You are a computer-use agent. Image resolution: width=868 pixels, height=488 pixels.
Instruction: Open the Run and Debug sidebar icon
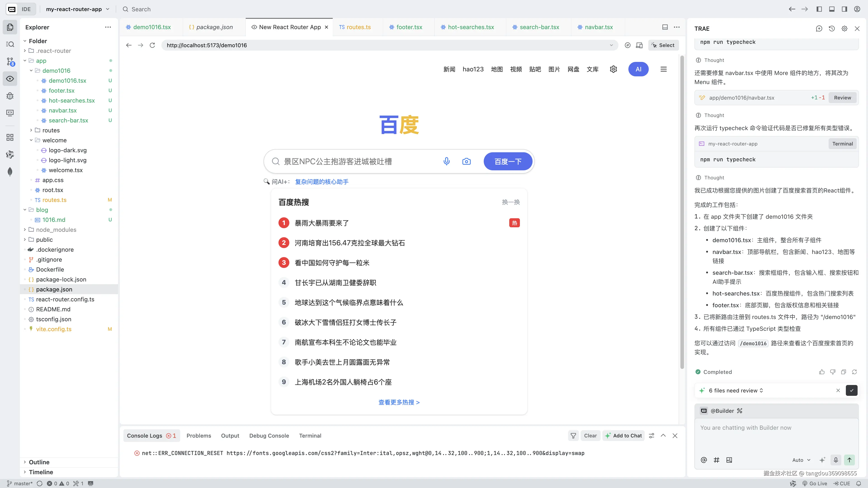(x=10, y=96)
